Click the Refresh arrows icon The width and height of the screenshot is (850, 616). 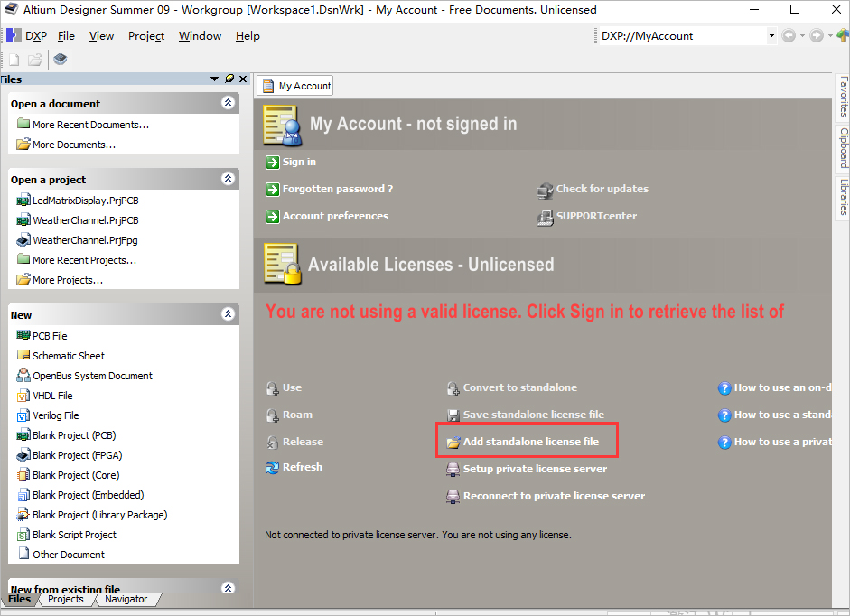[272, 468]
